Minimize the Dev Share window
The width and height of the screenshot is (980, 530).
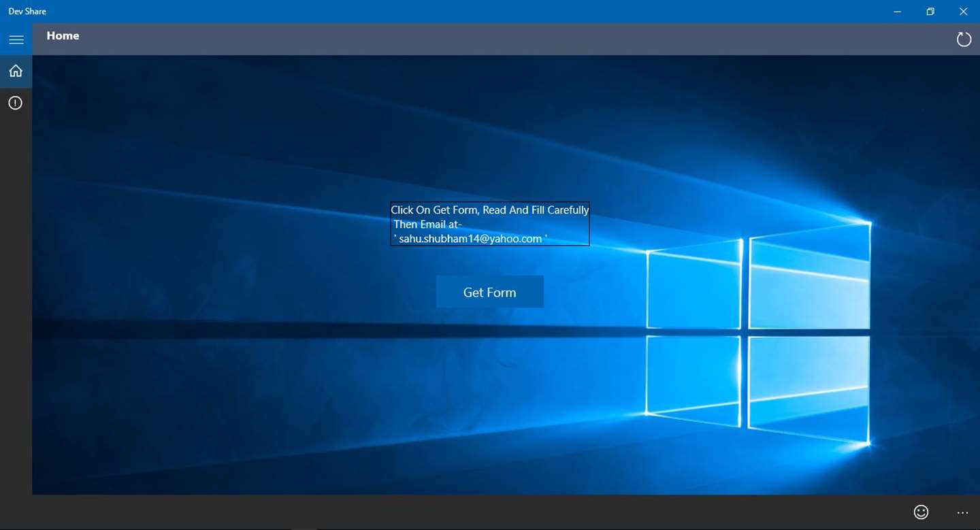[x=898, y=12]
